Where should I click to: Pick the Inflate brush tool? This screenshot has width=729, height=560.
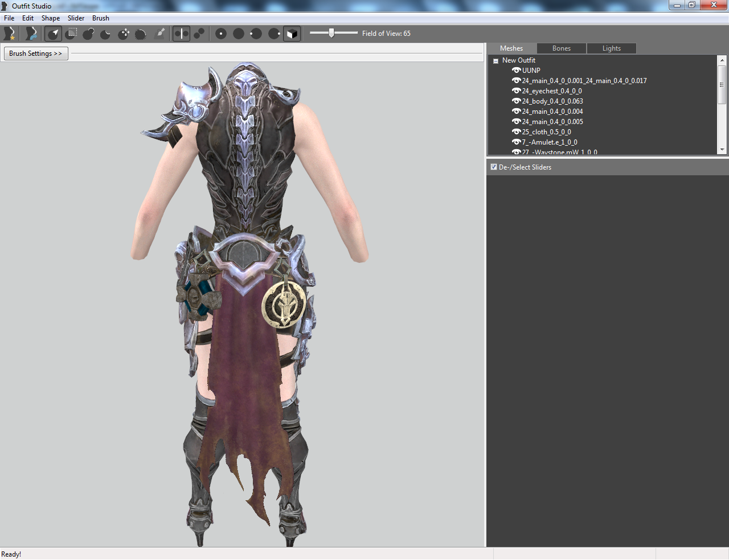pyautogui.click(x=88, y=34)
